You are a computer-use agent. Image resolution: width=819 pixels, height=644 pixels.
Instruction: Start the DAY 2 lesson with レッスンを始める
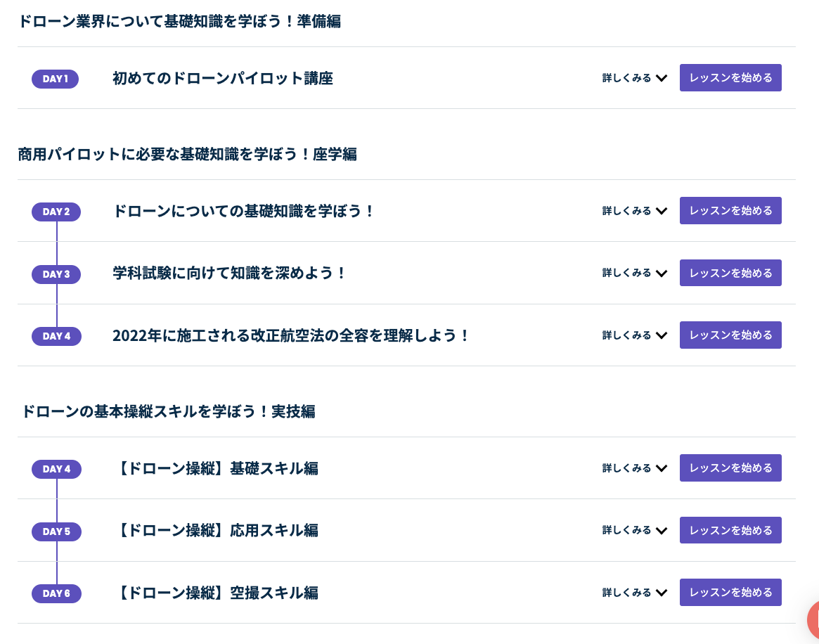730,210
